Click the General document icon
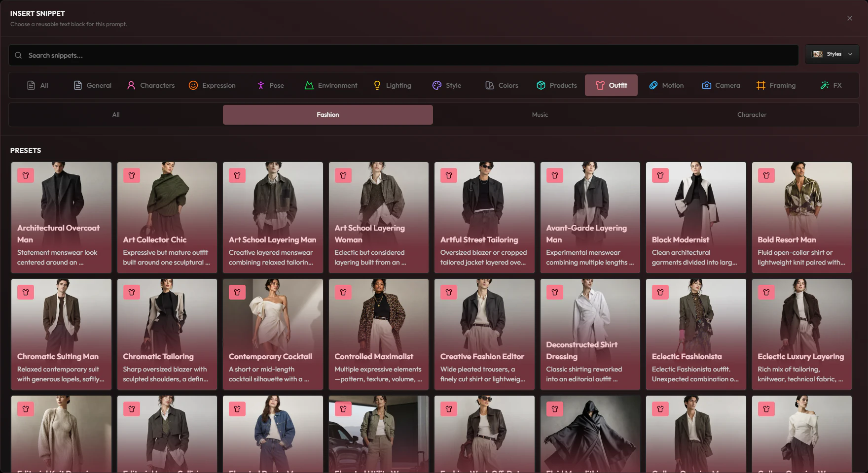This screenshot has width=868, height=473. [x=78, y=85]
